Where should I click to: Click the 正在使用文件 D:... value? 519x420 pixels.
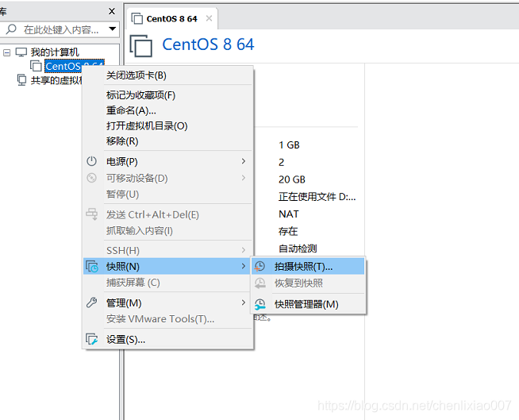(x=317, y=197)
